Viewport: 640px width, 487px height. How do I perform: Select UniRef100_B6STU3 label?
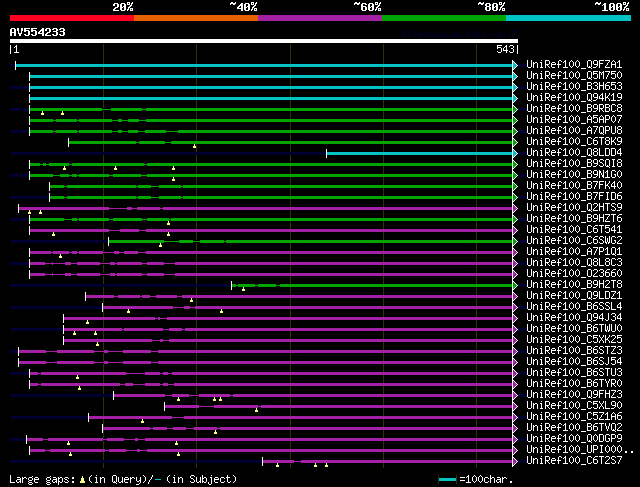(574, 373)
